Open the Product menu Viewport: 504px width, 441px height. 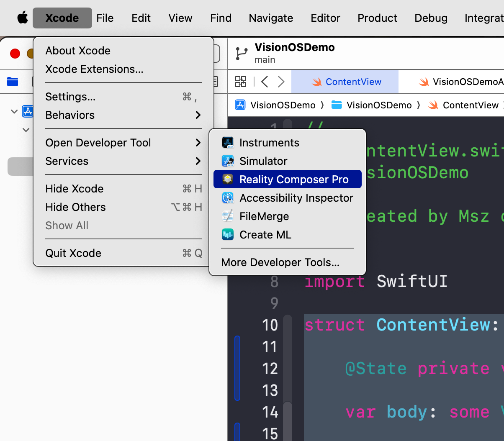(x=377, y=18)
